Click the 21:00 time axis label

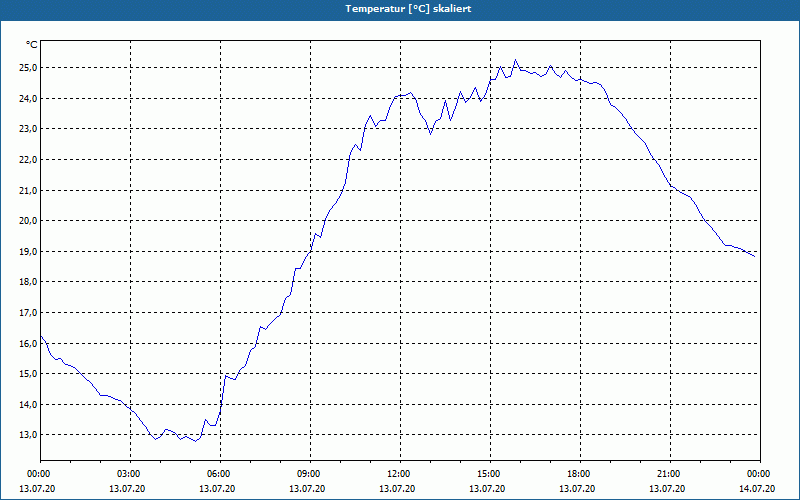point(668,474)
